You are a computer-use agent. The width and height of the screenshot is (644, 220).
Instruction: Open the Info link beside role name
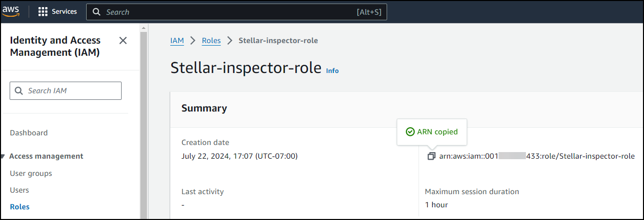(332, 71)
